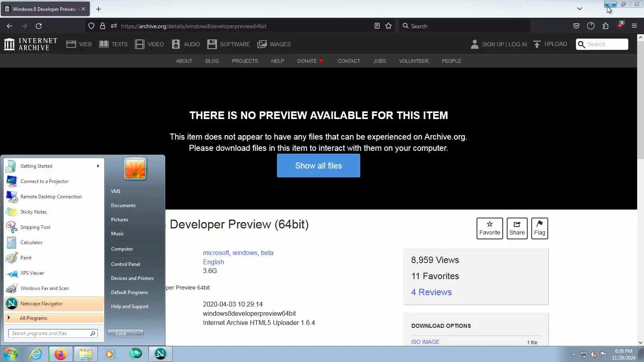The width and height of the screenshot is (644, 362).
Task: Open Windows Media Player on taskbar
Action: coord(110,354)
